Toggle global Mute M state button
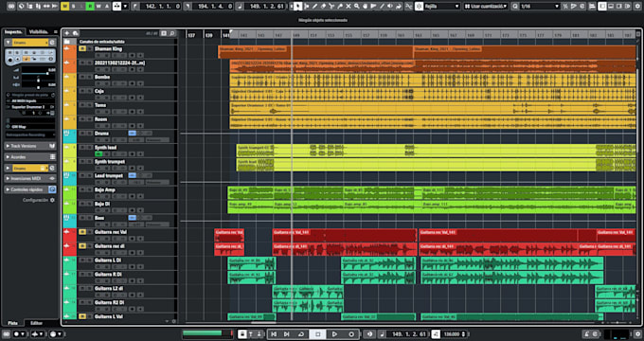Screen dimensions: 644x341 click(64, 7)
